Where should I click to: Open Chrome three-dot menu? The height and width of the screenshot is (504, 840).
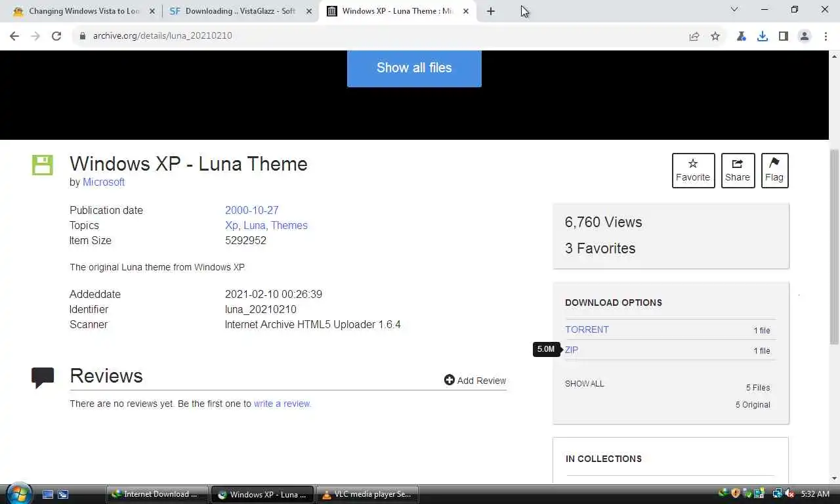pyautogui.click(x=824, y=36)
